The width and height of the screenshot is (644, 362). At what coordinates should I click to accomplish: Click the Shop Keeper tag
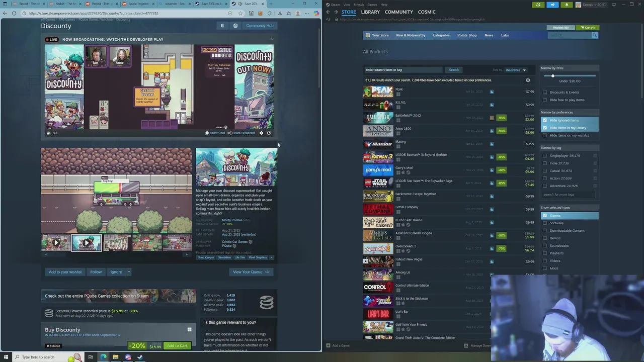click(205, 257)
